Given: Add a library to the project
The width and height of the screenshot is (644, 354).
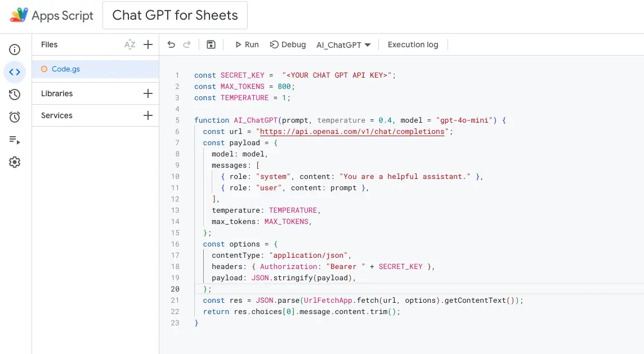Looking at the screenshot, I should (x=147, y=93).
